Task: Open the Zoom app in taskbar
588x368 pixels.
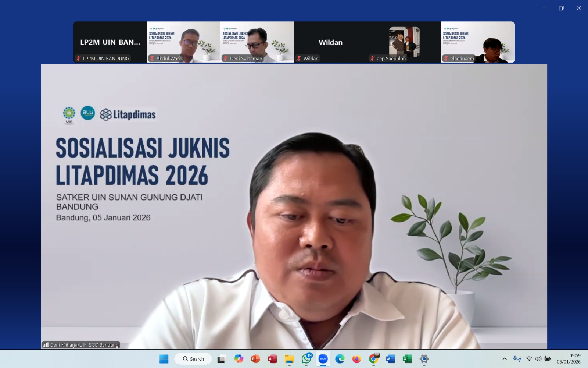Action: 323,359
